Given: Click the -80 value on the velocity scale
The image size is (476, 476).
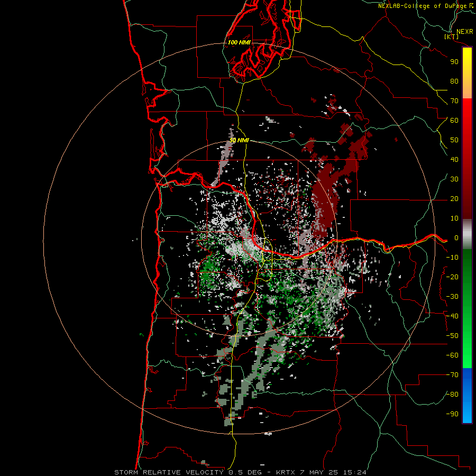Looking at the screenshot, I should coord(452,395).
